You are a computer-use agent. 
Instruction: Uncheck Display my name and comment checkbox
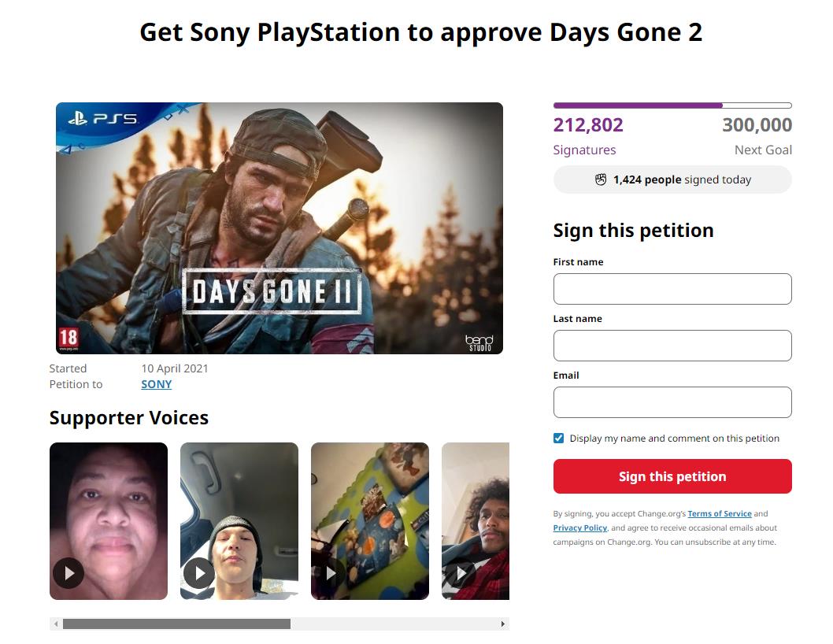coord(559,439)
